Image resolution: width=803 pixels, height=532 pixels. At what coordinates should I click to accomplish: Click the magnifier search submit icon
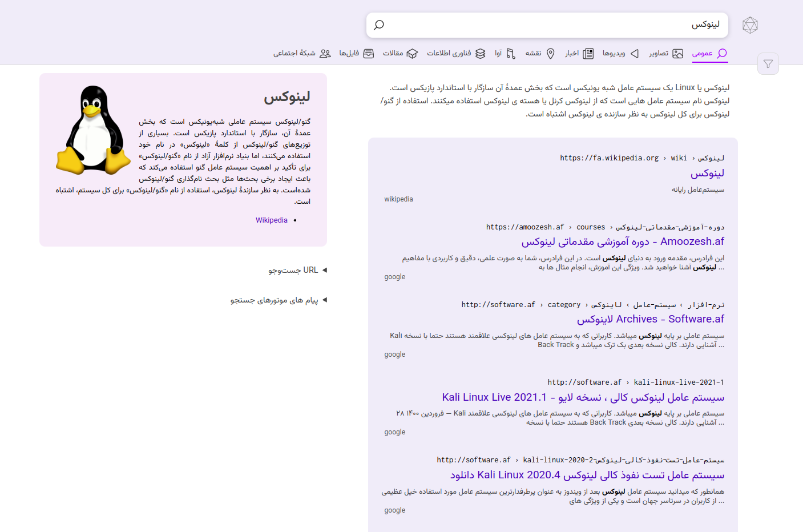click(379, 25)
